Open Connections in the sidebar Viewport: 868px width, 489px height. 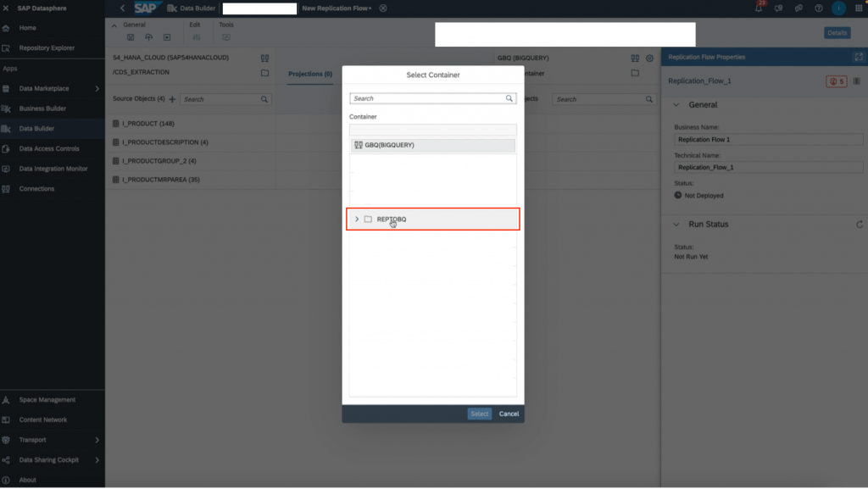[x=36, y=189]
